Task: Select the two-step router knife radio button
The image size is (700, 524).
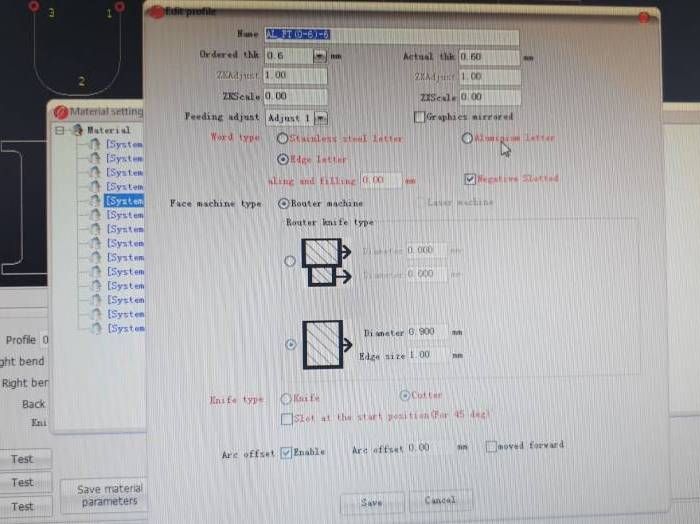Action: [x=290, y=261]
